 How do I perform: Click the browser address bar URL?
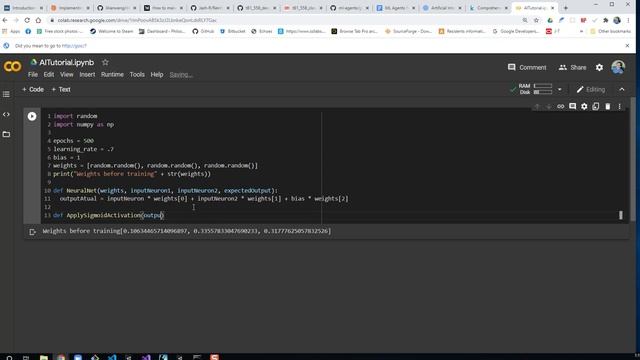pyautogui.click(x=137, y=20)
